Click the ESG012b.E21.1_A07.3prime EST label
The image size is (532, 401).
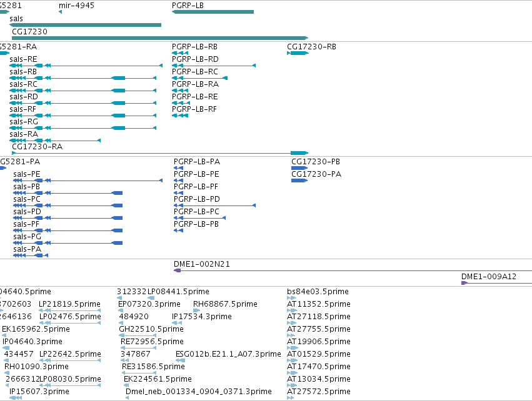[x=228, y=354]
